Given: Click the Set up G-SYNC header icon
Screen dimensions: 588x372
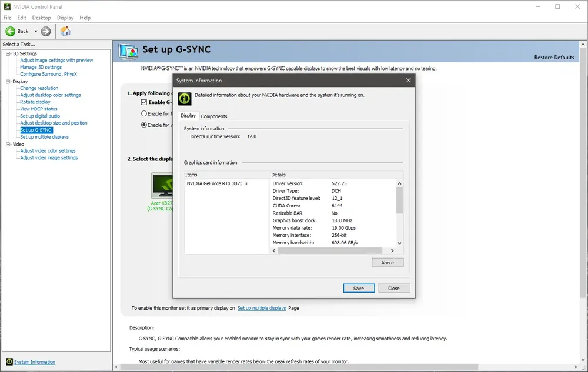Looking at the screenshot, I should point(128,51).
